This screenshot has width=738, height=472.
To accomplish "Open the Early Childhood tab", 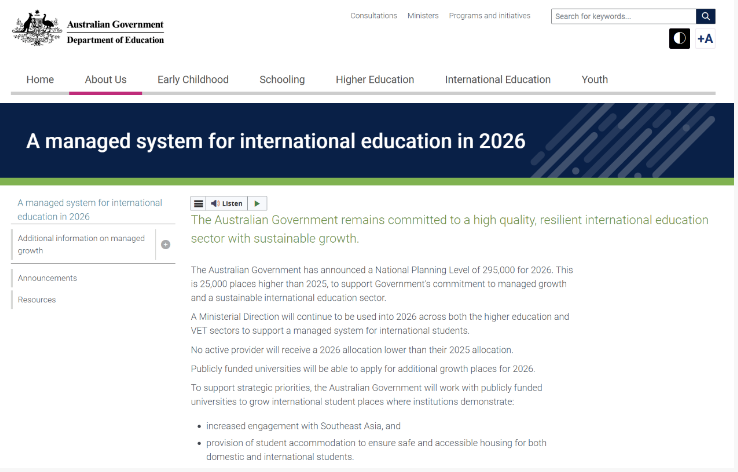I will (193, 80).
